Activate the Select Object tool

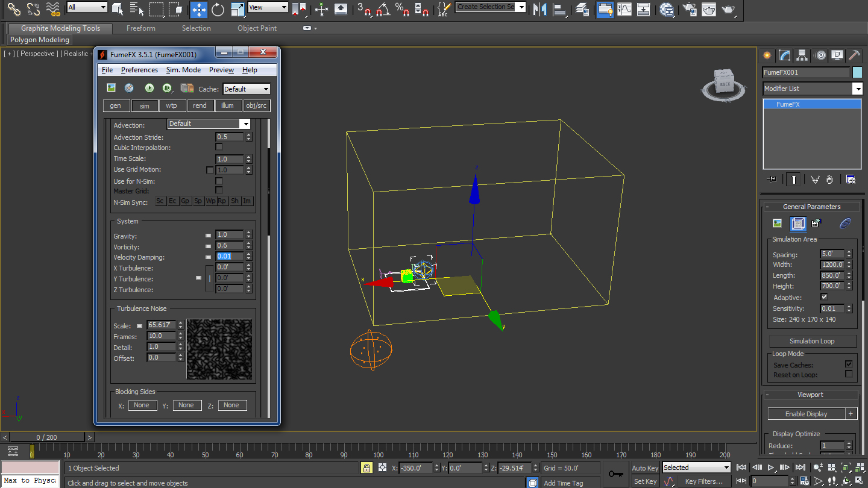pos(118,9)
